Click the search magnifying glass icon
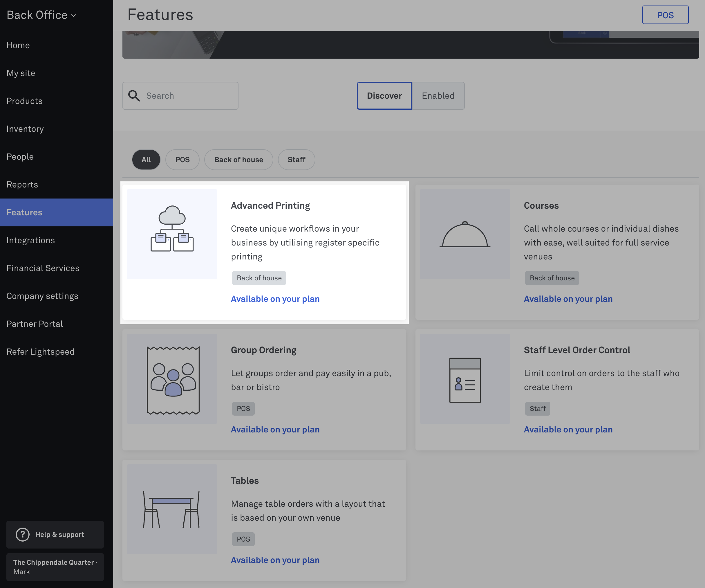Viewport: 705px width, 588px height. point(134,96)
